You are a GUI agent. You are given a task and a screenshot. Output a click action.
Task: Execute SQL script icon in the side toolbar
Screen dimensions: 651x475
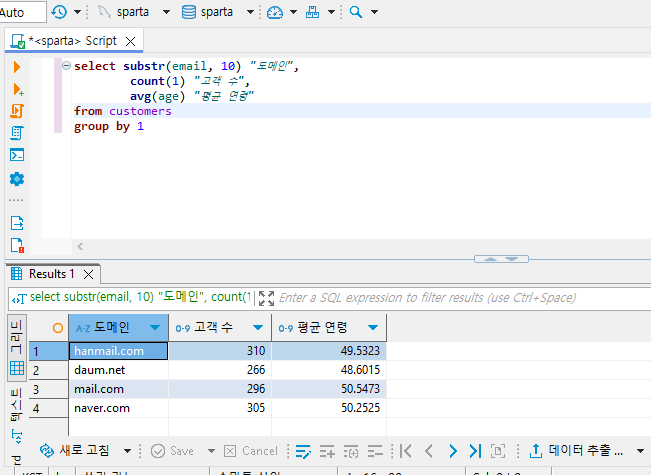(x=17, y=111)
